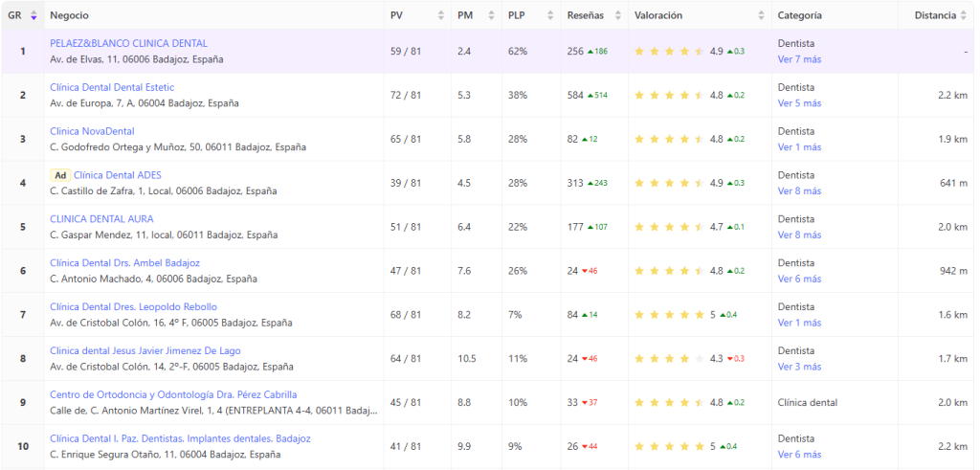Image resolution: width=980 pixels, height=470 pixels.
Task: Click the Ad badge beside Clínica Dental ADES
Action: point(60,175)
